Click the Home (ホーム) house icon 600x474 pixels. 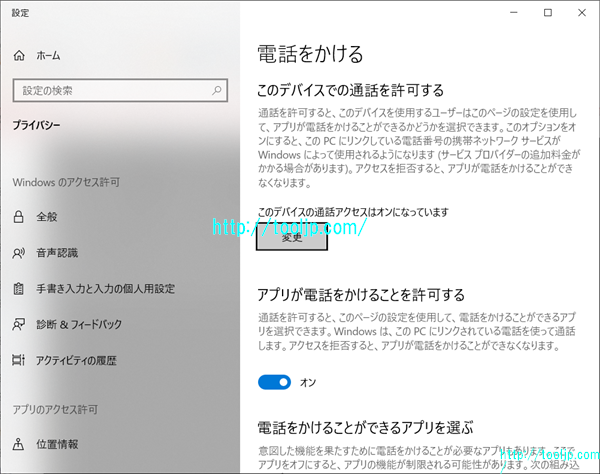19,56
